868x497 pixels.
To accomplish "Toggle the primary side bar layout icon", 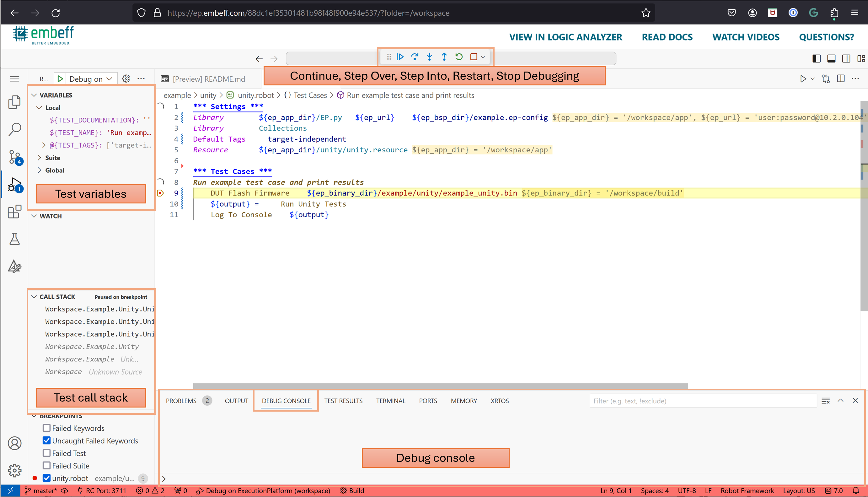I will click(817, 58).
